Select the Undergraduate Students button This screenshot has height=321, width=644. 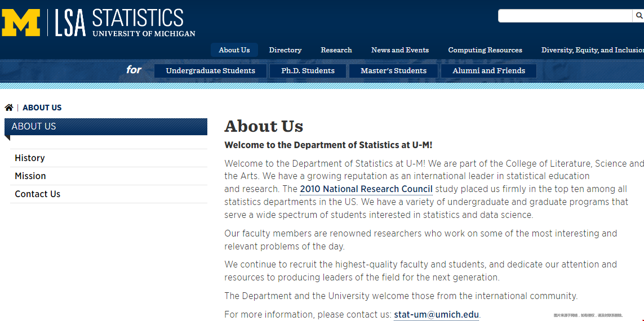pyautogui.click(x=210, y=70)
